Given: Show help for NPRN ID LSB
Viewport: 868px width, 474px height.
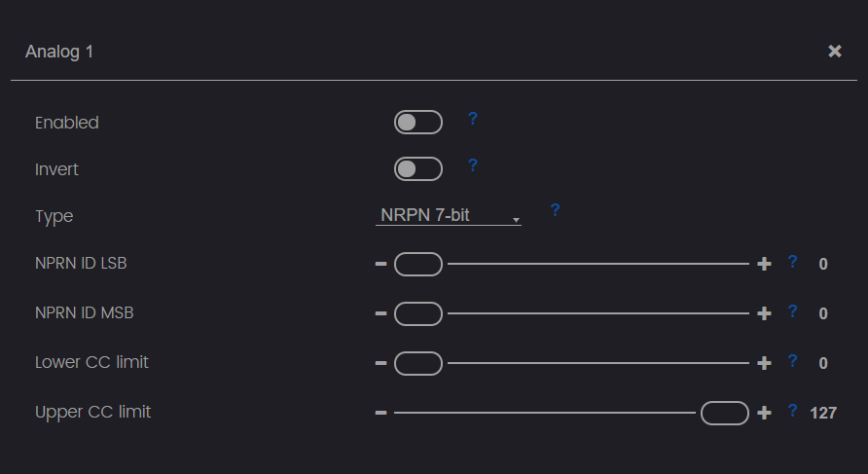Looking at the screenshot, I should pyautogui.click(x=793, y=262).
